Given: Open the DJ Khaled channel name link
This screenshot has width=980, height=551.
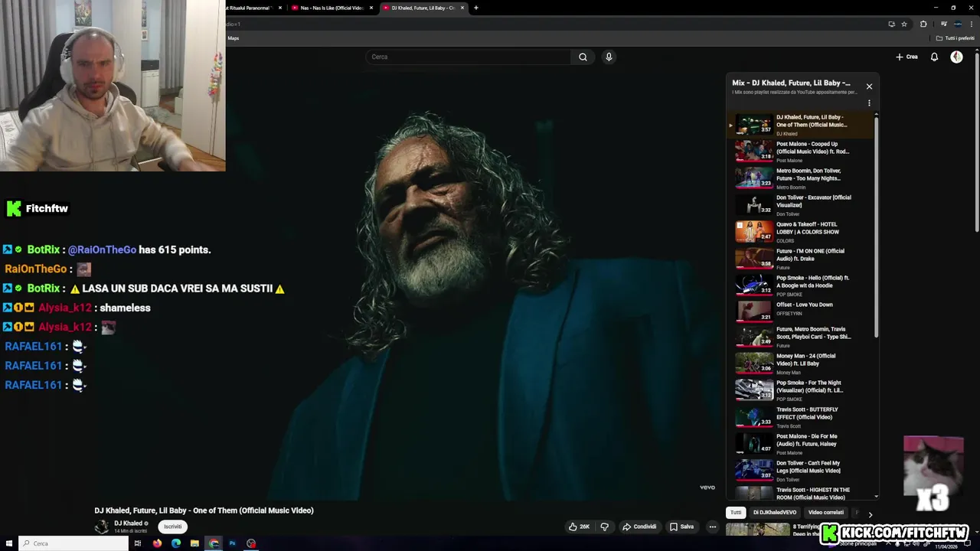Looking at the screenshot, I should coord(128,523).
